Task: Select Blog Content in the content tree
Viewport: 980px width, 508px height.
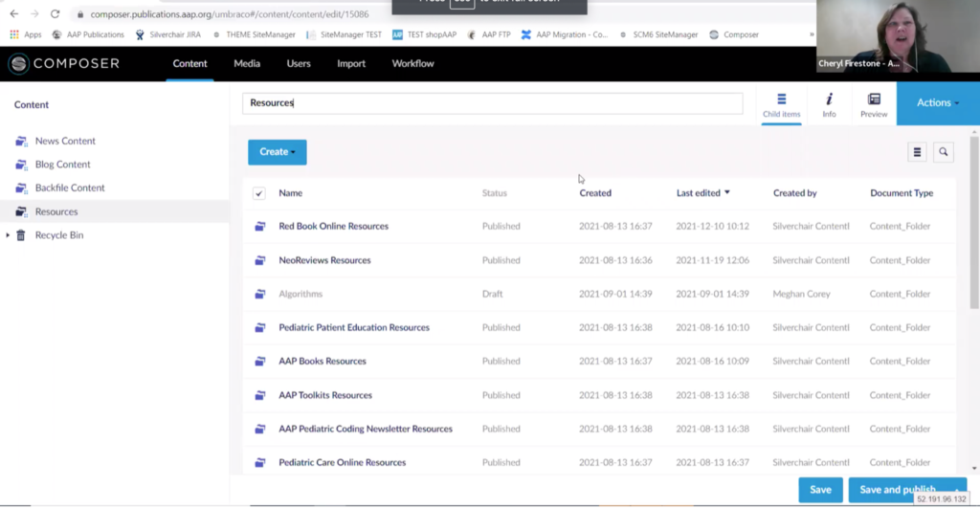Action: 63,165
